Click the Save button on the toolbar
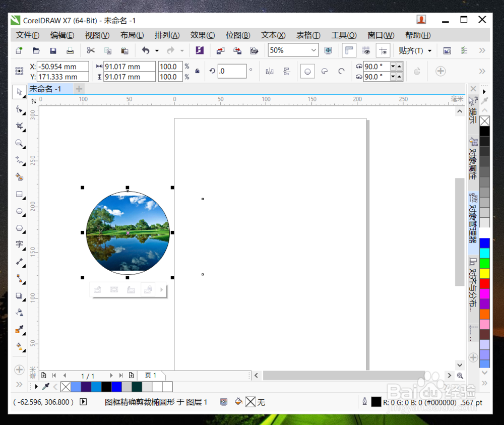The image size is (504, 425). click(x=52, y=50)
